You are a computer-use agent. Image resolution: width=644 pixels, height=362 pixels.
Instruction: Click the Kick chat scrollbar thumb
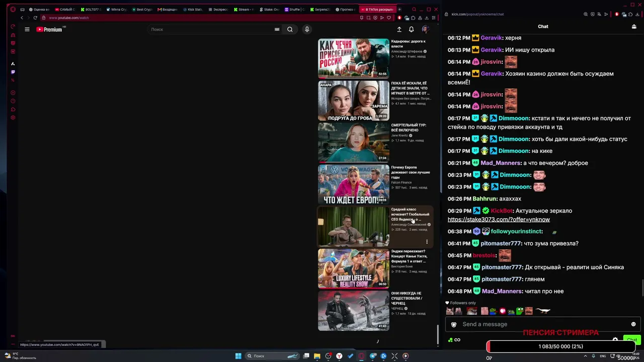(642, 288)
